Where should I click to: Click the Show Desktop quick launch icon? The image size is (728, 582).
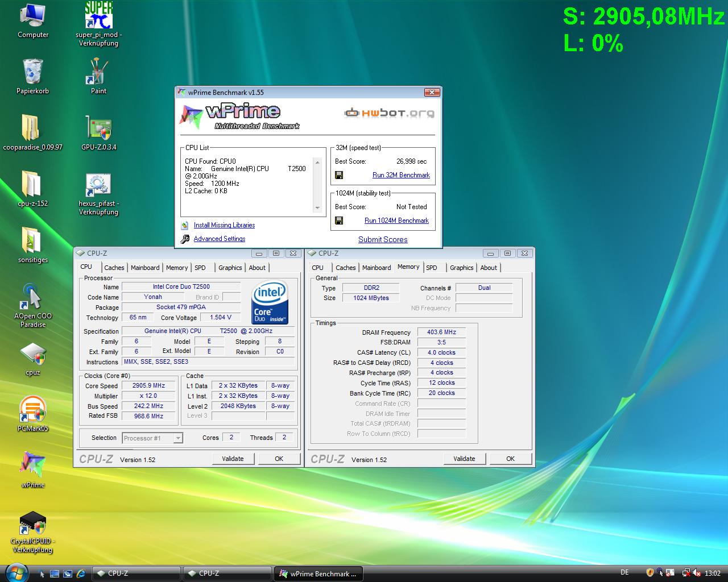[x=55, y=573]
